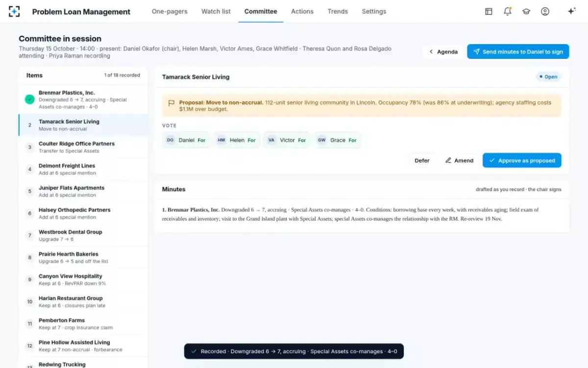Screen dimensions: 588x368
Task: Approve the proposal as proposed
Action: pos(522,160)
